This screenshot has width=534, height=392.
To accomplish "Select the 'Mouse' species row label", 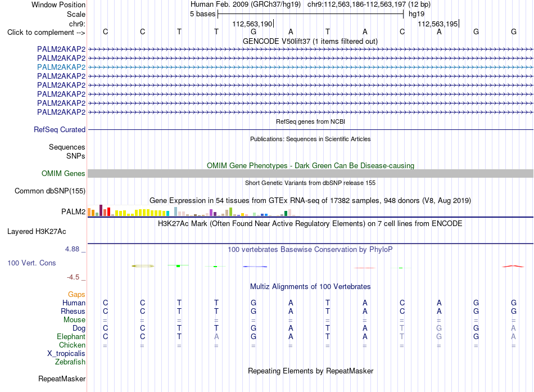I will click(x=74, y=320).
